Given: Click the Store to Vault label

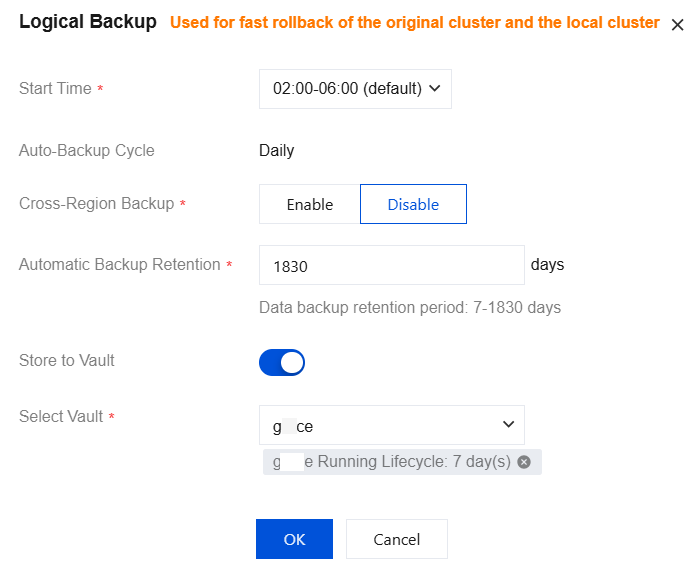Looking at the screenshot, I should tap(67, 360).
